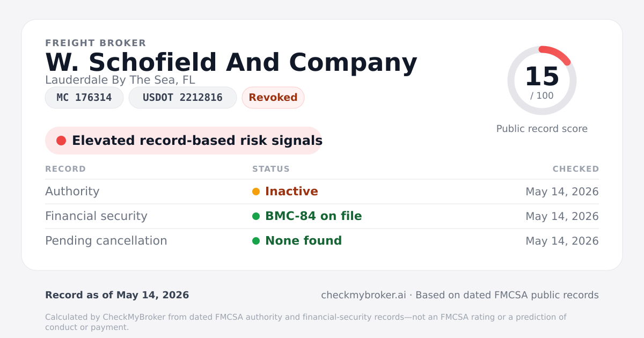The height and width of the screenshot is (338, 644).
Task: Click the red elevated risk dot icon
Action: (x=61, y=141)
